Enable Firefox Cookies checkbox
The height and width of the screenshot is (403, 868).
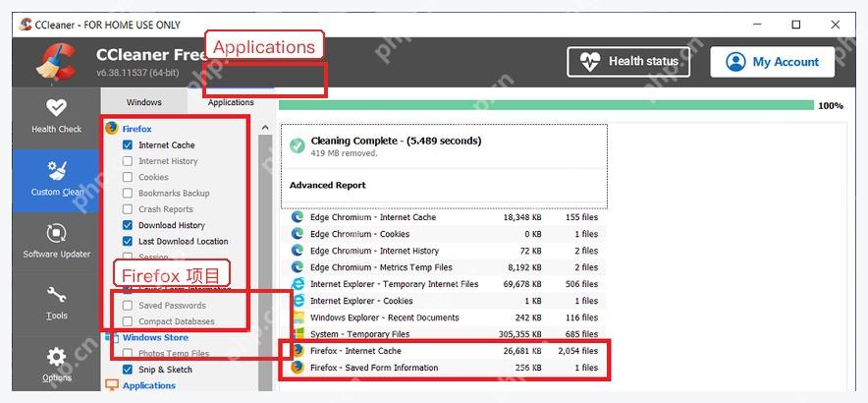pyautogui.click(x=128, y=177)
